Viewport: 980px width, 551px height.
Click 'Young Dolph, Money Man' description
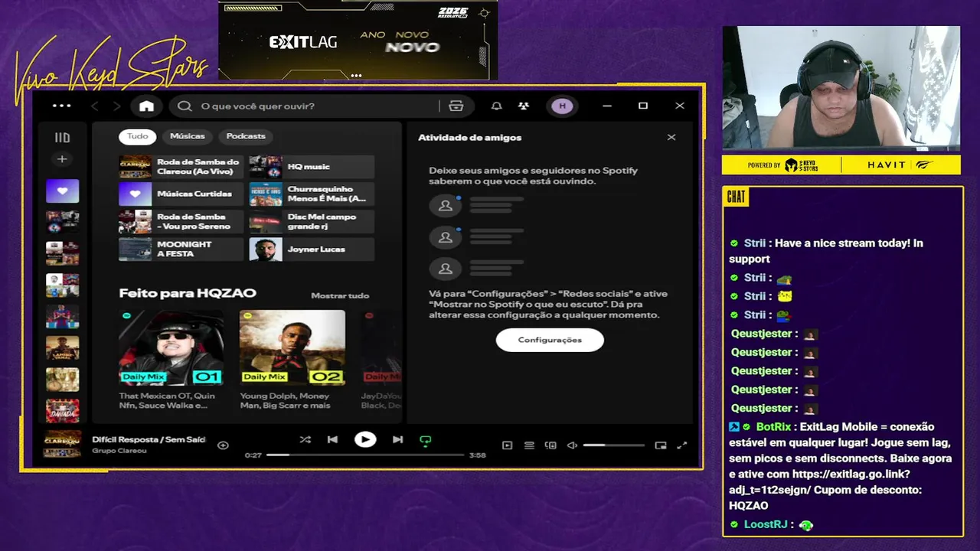(285, 400)
